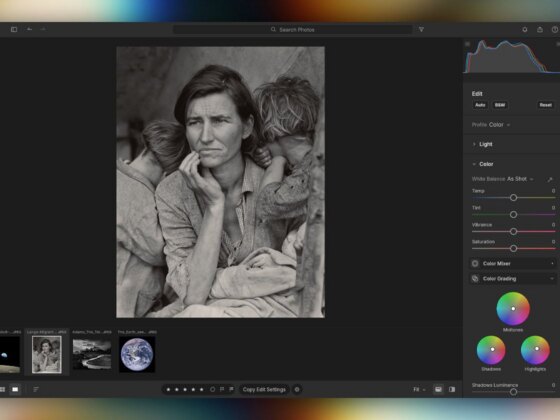Image resolution: width=560 pixels, height=420 pixels.
Task: Collapse the Color Grading panel arrow
Action: (x=552, y=279)
